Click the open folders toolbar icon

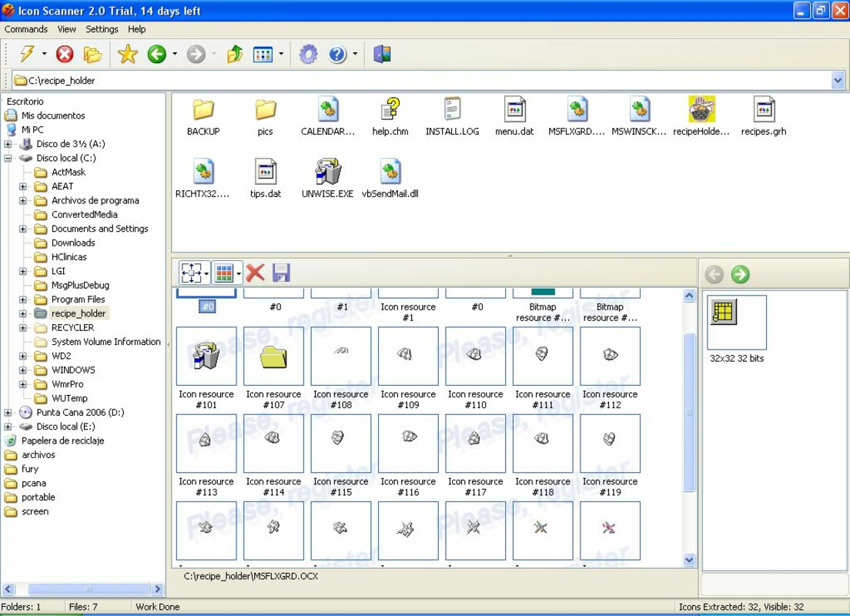(x=92, y=54)
